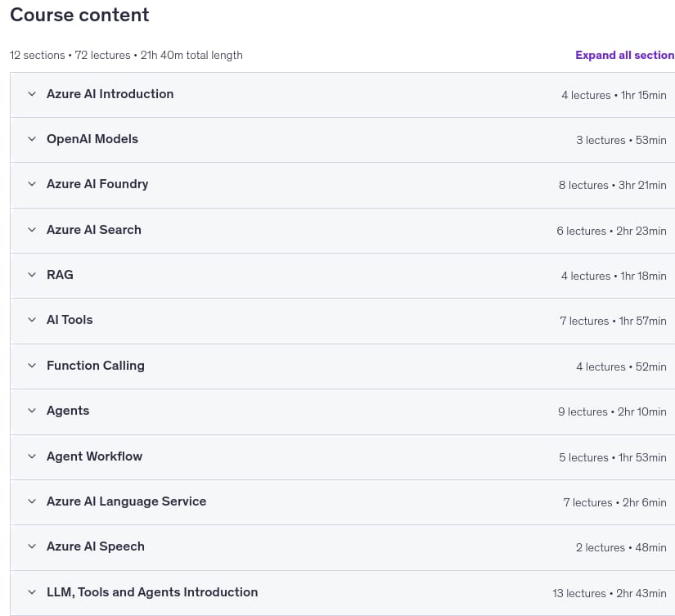Open the Azure AI Language Service title
The height and width of the screenshot is (616, 675).
[x=127, y=501]
